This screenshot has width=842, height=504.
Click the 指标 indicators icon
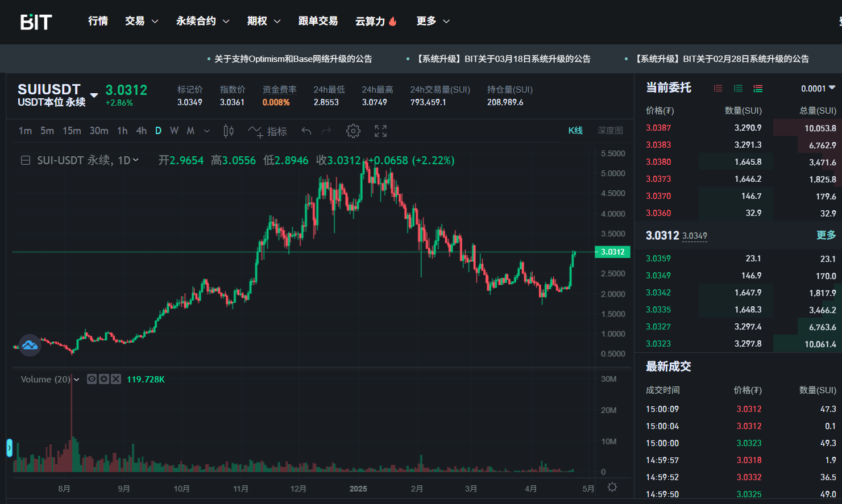pyautogui.click(x=268, y=131)
